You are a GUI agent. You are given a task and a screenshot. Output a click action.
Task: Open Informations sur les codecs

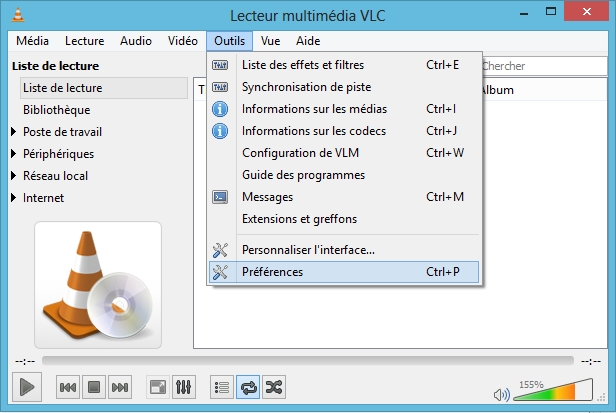click(344, 131)
